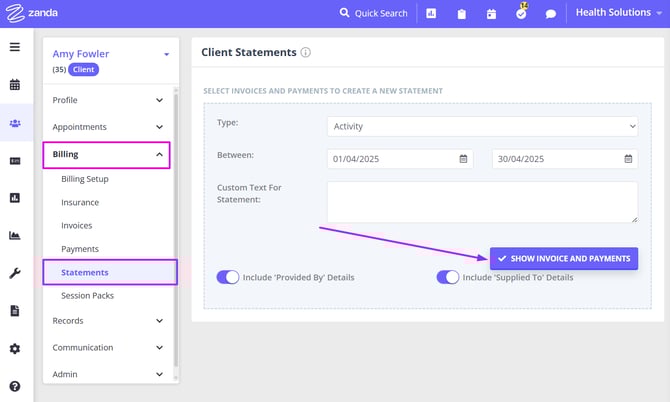
Task: Open settings gear in left sidebar
Action: click(15, 349)
